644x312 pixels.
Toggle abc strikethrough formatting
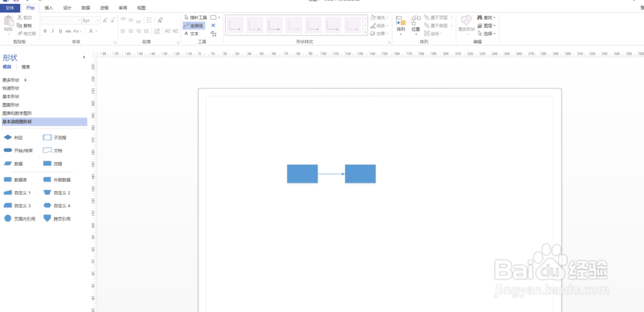[x=69, y=31]
